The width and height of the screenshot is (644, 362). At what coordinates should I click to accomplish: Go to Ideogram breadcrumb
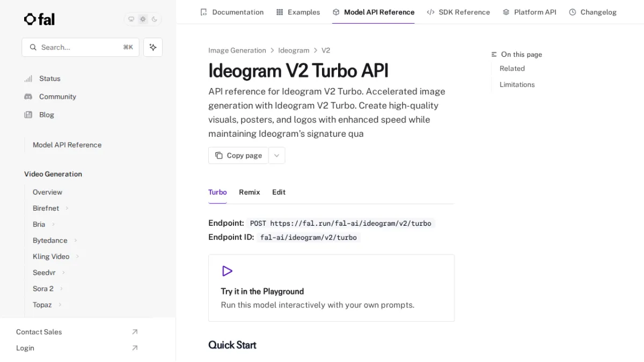click(294, 50)
